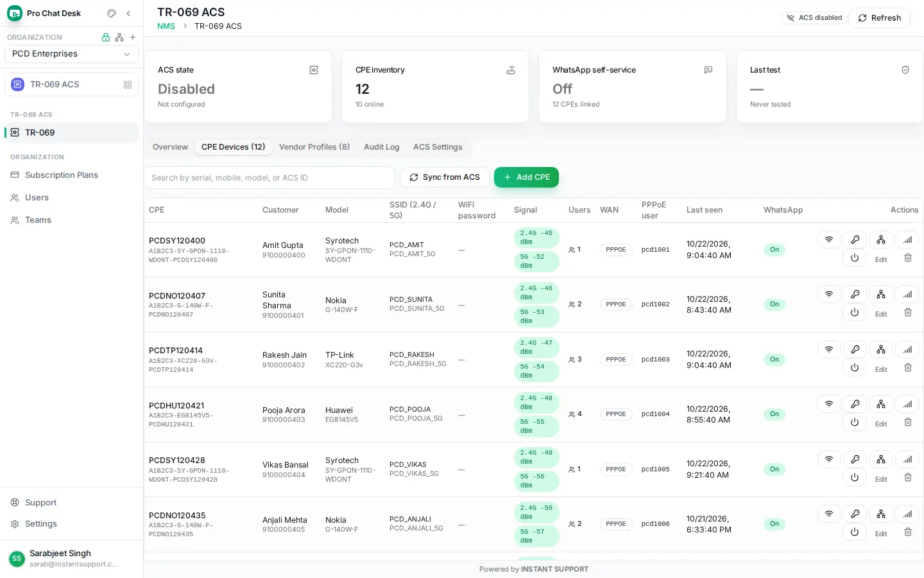Open the TR-069 ACS app switcher
924x578 pixels.
pos(71,85)
